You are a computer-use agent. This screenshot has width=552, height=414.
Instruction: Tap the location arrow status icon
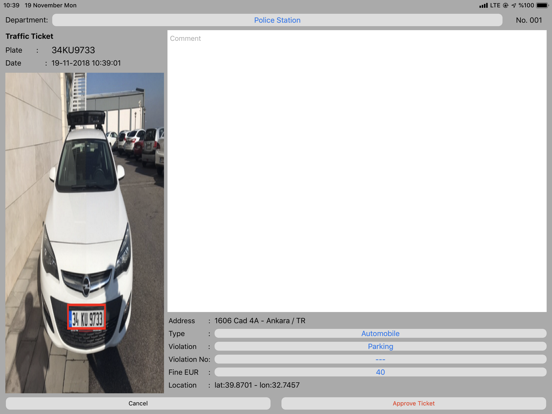pyautogui.click(x=514, y=5)
